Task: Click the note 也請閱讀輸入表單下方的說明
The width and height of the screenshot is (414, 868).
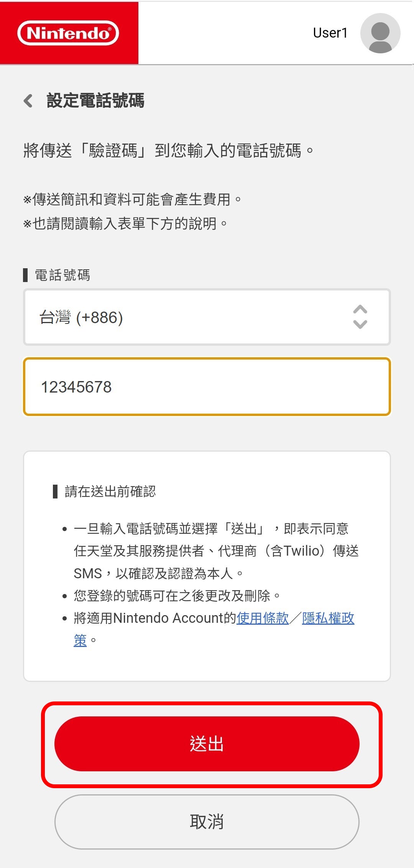Action: coord(125,223)
